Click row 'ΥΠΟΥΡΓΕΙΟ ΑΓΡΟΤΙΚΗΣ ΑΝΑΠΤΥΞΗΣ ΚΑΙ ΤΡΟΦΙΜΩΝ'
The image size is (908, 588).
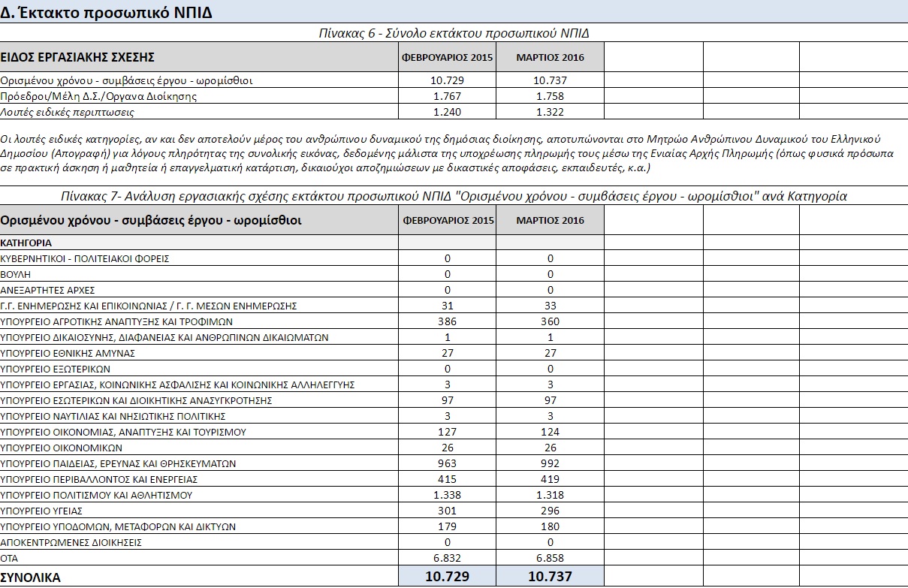click(x=116, y=321)
